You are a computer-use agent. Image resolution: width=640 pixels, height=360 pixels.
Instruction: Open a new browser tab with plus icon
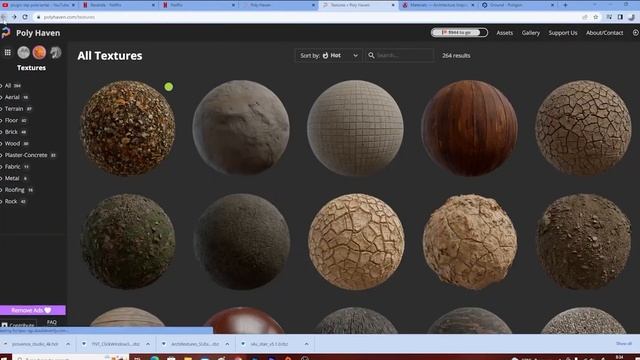click(x=565, y=5)
